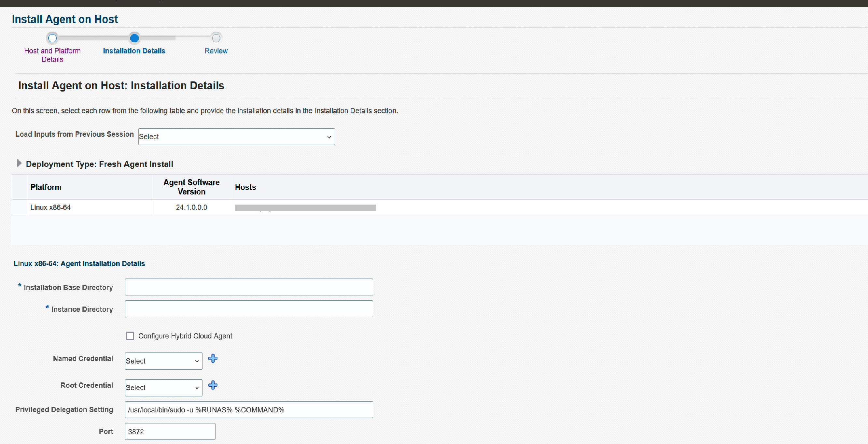Click the Privileged Delegation Setting field
Screen dimensions: 868x444
(248, 409)
